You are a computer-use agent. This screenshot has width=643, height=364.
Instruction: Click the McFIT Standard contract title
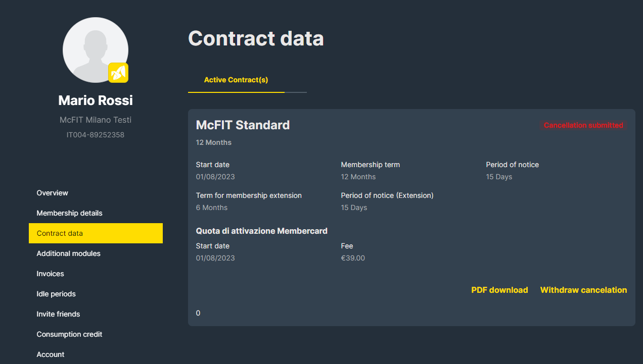pos(243,125)
